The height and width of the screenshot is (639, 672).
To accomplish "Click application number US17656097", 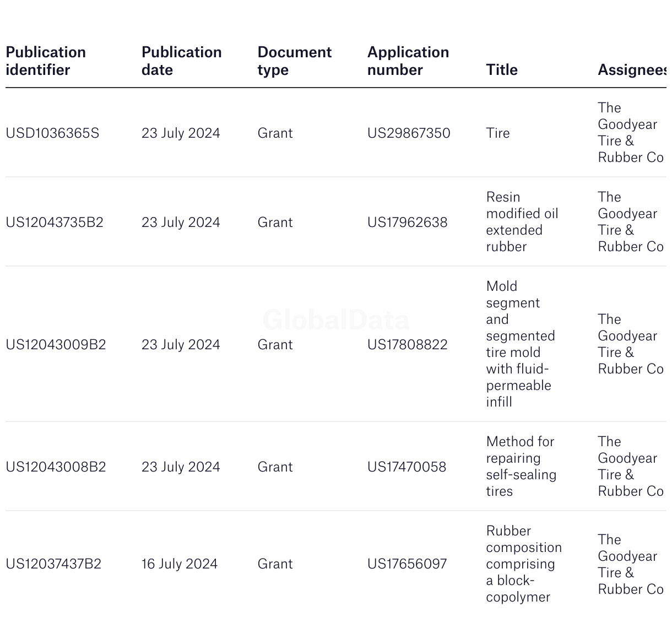I will (407, 564).
